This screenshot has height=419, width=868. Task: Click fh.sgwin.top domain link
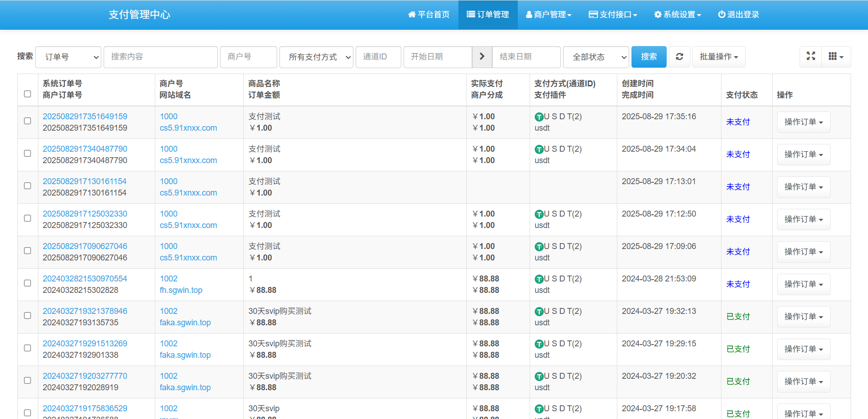(181, 290)
